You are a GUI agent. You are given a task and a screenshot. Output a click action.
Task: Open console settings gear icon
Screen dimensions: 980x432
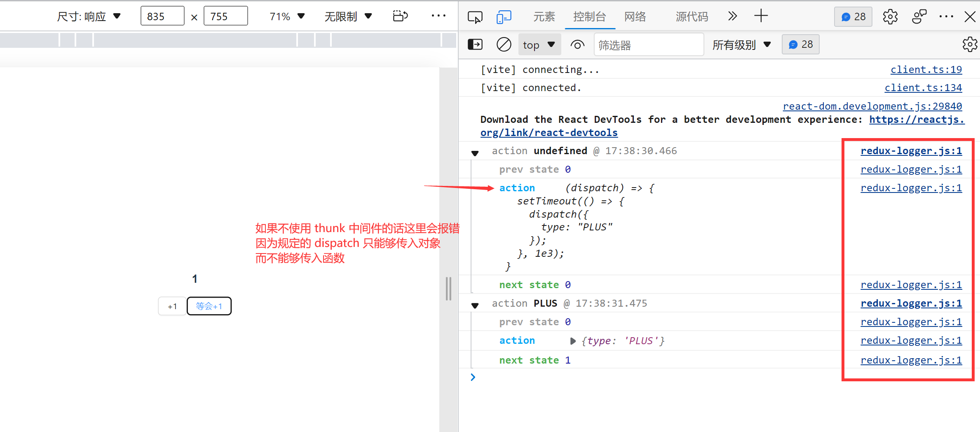tap(969, 45)
